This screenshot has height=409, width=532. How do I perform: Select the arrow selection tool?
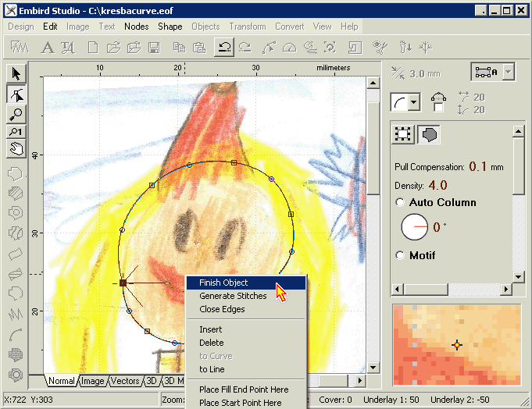16,73
